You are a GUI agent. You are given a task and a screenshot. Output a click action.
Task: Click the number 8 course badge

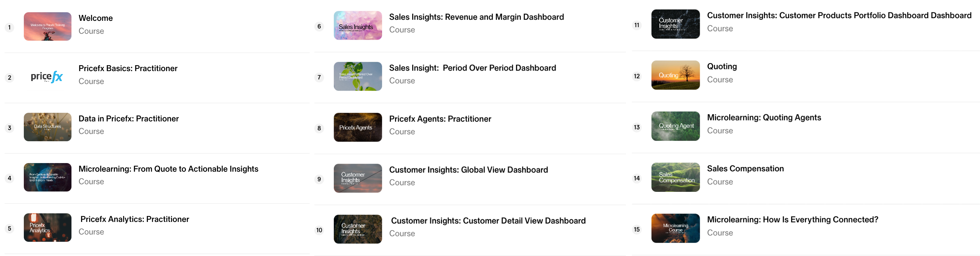[x=319, y=128]
